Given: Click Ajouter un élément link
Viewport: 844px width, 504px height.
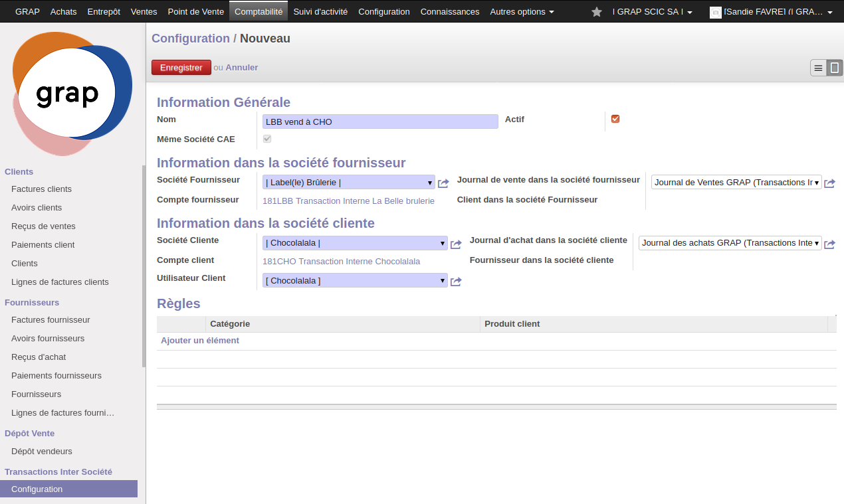Looking at the screenshot, I should [200, 341].
